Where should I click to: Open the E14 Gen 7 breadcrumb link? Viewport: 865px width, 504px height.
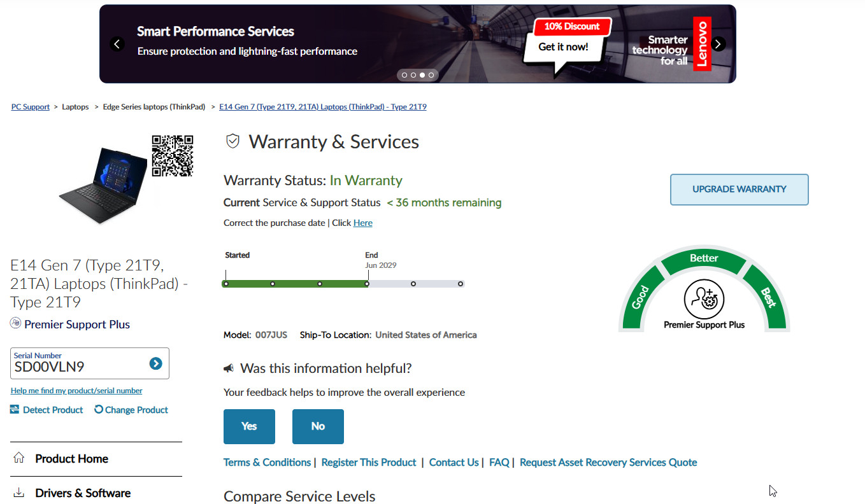click(x=323, y=107)
